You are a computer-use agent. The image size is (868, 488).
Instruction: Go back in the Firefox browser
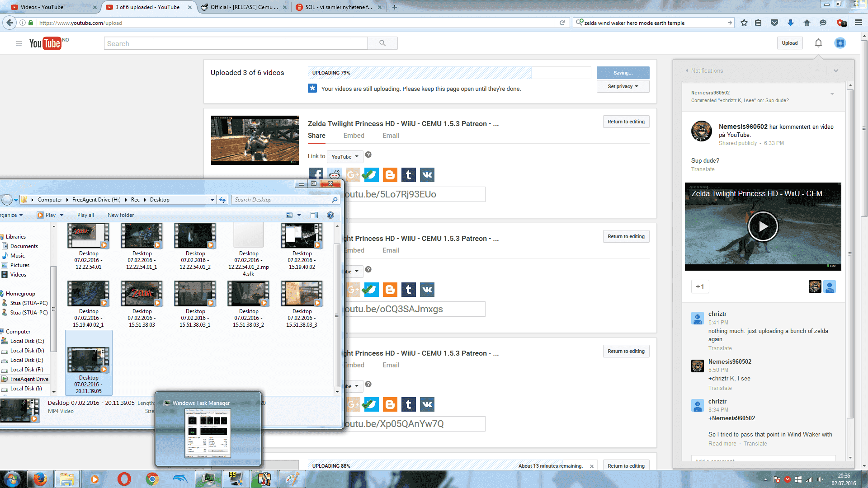click(x=9, y=23)
